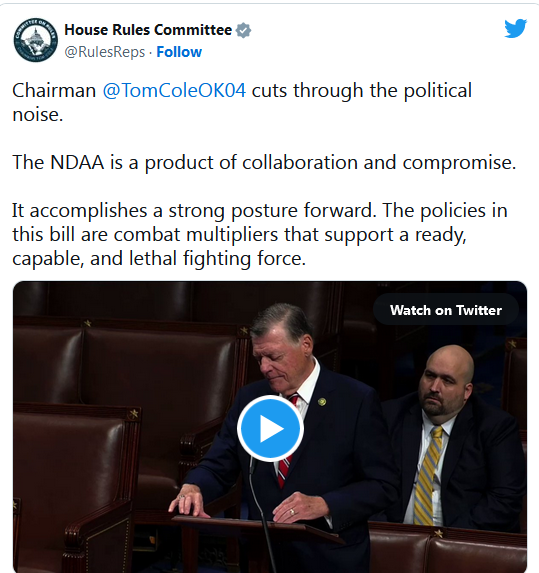Open the @TomColeOK04 mention link
This screenshot has height=573, width=539.
click(174, 90)
